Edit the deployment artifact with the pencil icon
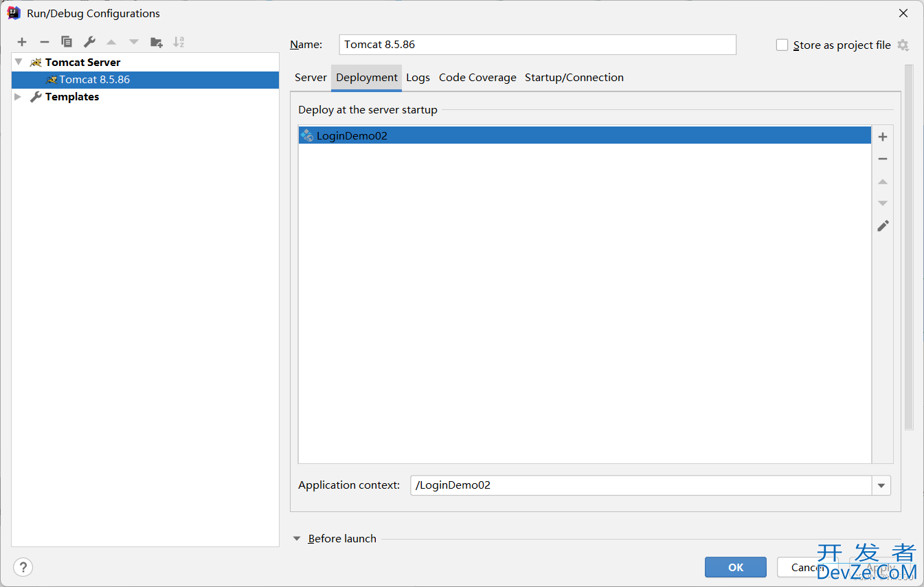The image size is (924, 587). [883, 225]
